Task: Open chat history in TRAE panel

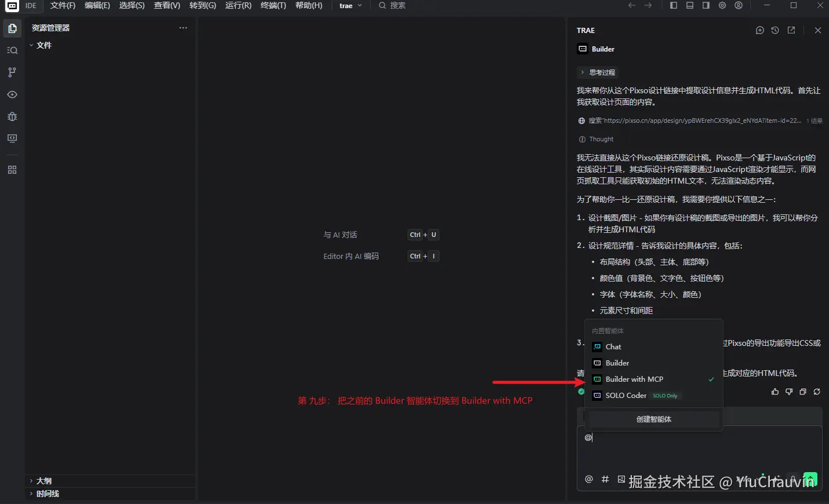Action: 775,30
